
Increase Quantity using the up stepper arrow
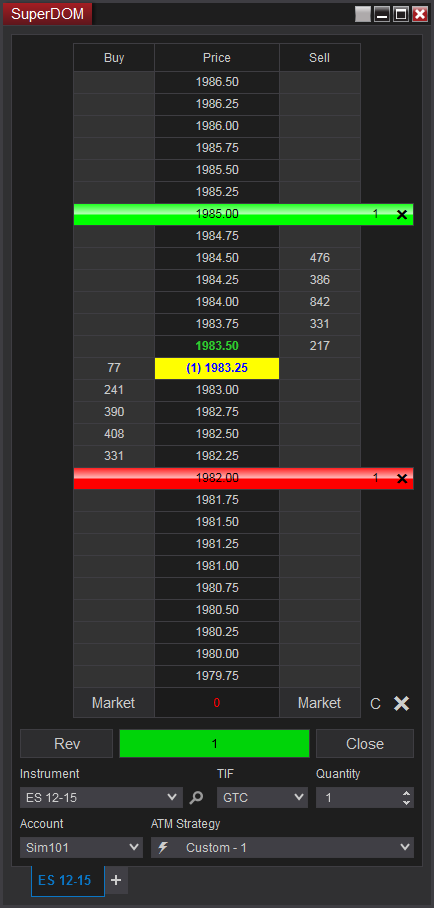click(407, 793)
